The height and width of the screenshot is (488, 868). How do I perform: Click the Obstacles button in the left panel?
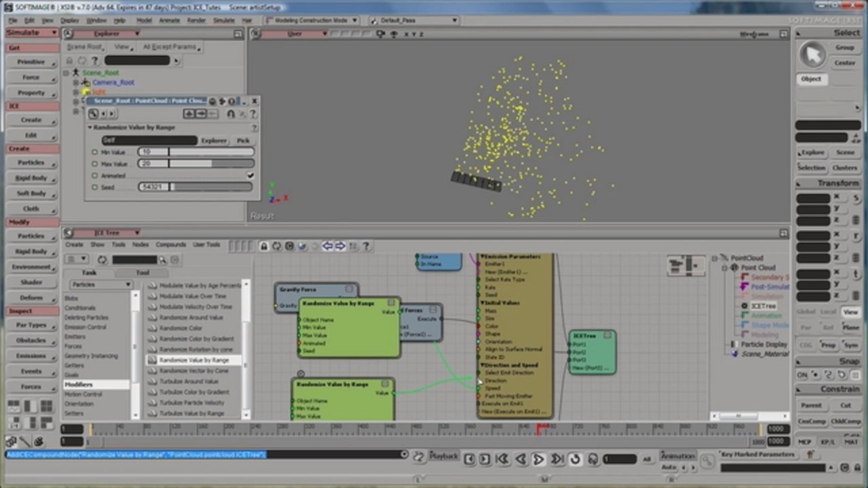[x=32, y=341]
